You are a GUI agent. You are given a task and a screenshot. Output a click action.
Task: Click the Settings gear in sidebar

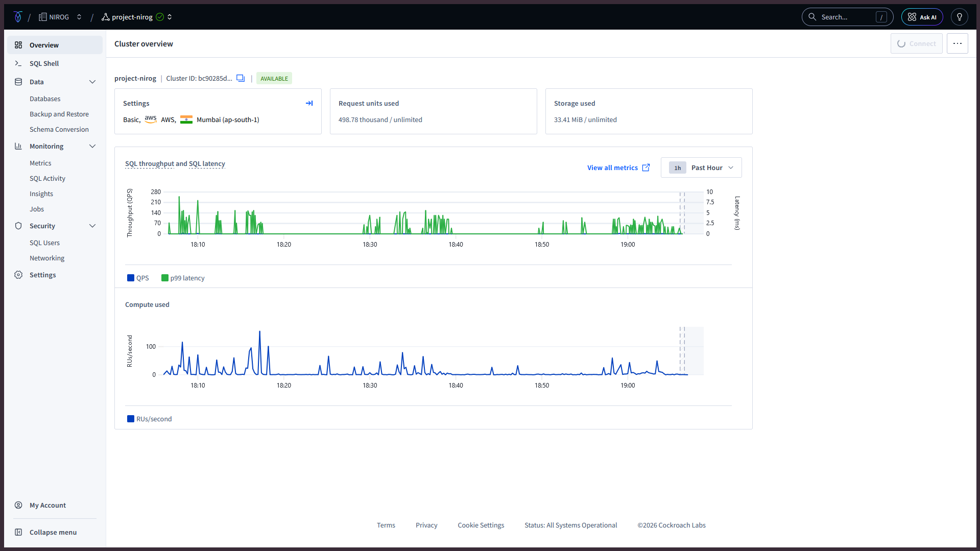tap(18, 275)
